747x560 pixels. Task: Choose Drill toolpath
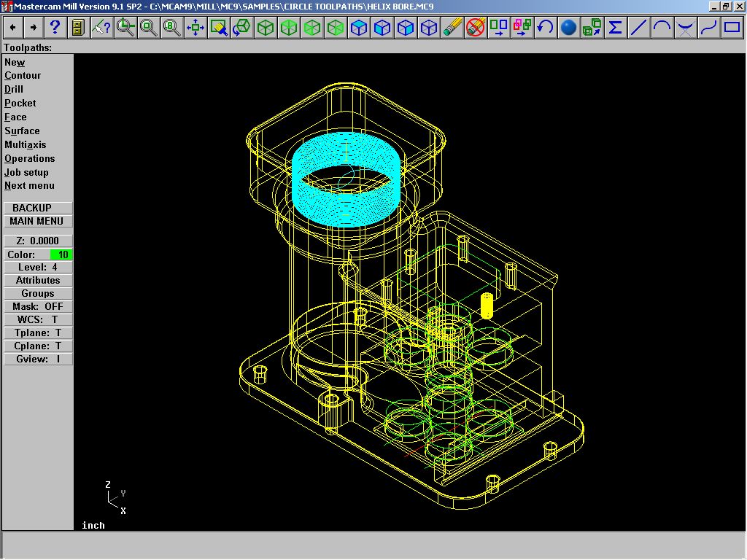click(x=14, y=90)
